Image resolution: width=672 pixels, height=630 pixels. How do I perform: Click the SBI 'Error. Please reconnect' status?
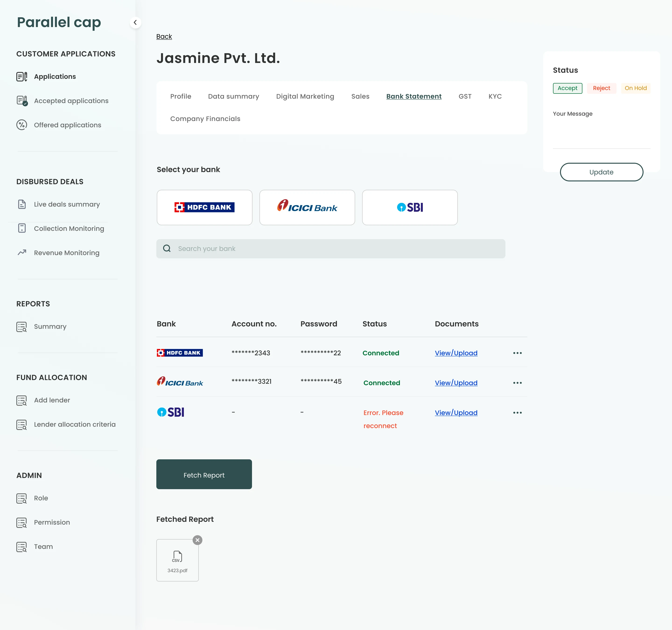coord(383,419)
